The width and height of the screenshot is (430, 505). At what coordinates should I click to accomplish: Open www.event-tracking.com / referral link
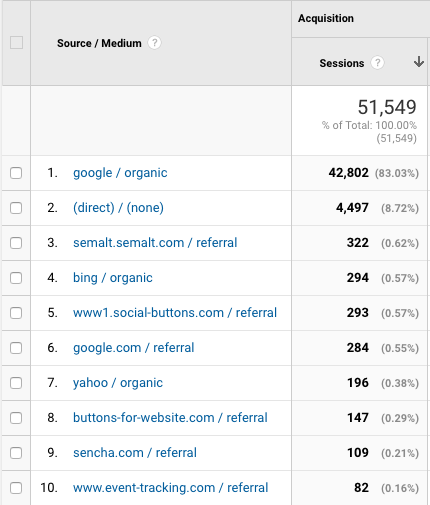pos(171,488)
